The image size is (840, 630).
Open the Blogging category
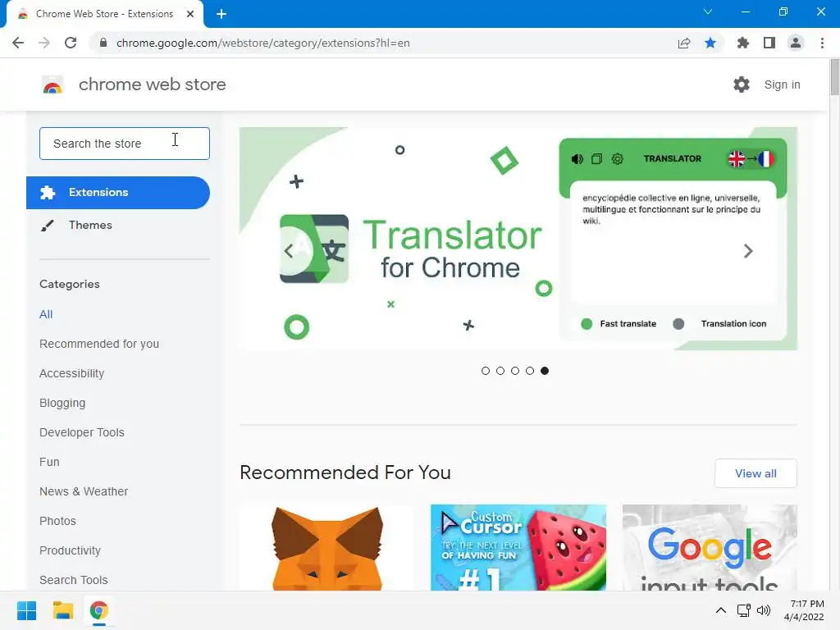point(62,403)
